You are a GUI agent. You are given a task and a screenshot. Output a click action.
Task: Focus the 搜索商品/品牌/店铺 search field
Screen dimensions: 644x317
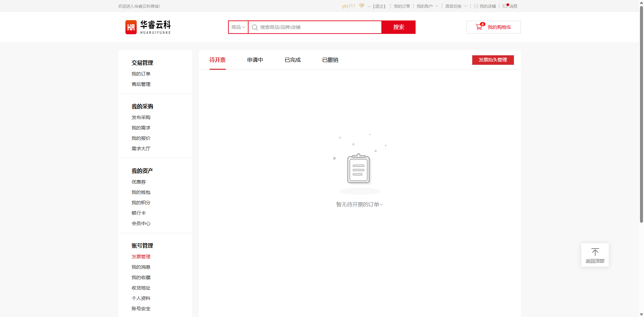tap(319, 27)
